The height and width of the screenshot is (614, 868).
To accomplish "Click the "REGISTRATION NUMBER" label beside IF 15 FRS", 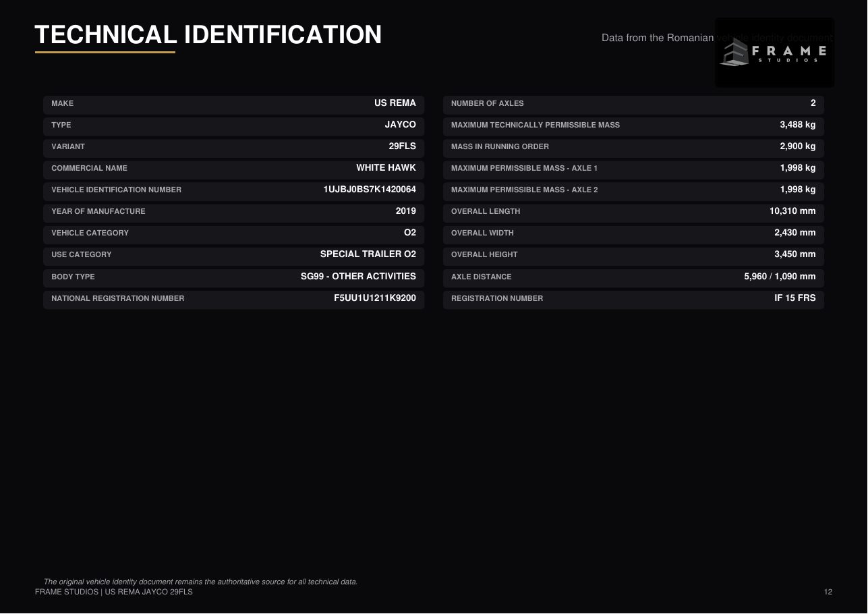I will pyautogui.click(x=497, y=298).
